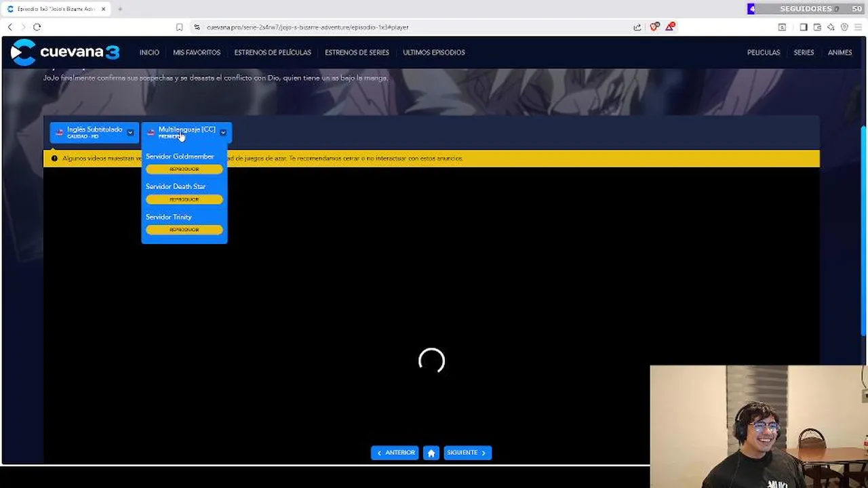Expand the Inglés Subtitulado language dropdown
The image size is (868, 488).
[94, 132]
